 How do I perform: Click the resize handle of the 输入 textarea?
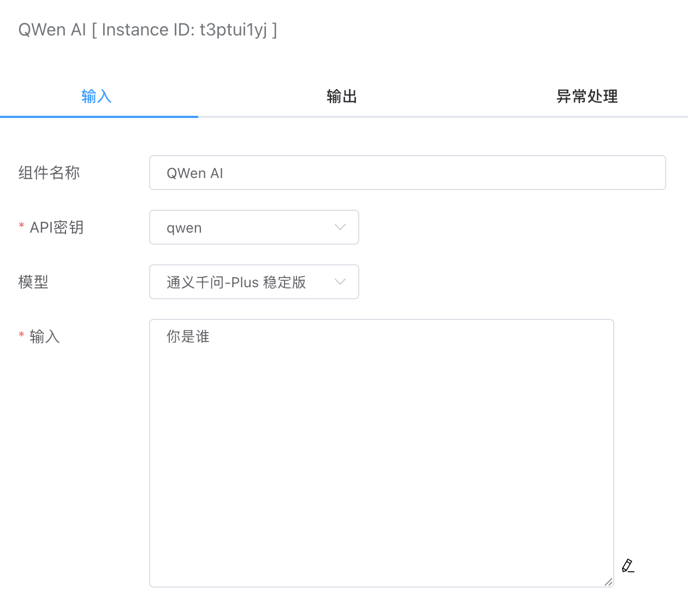[608, 582]
